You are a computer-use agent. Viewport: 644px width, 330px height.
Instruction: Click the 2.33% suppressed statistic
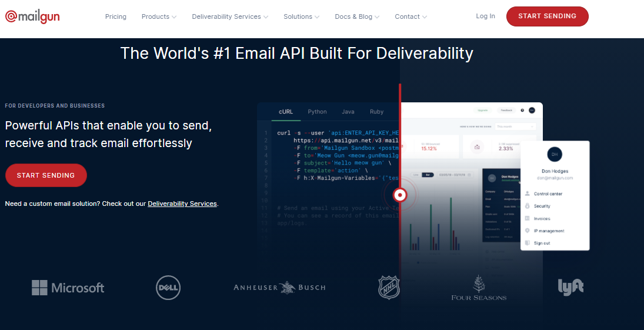coord(506,148)
